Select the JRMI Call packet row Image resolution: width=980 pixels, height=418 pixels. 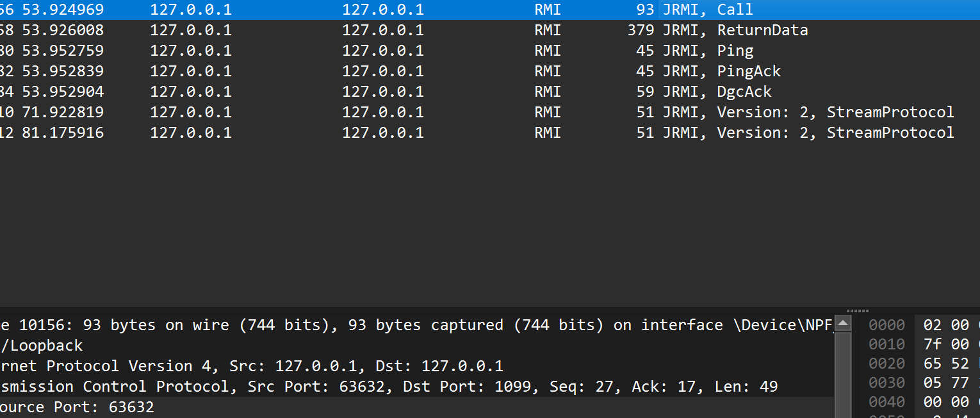coord(448,10)
